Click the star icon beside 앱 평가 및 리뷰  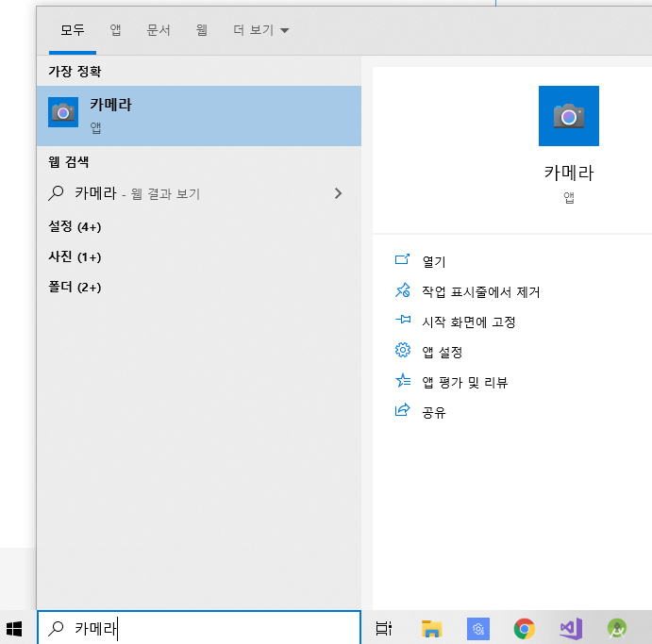pos(403,380)
